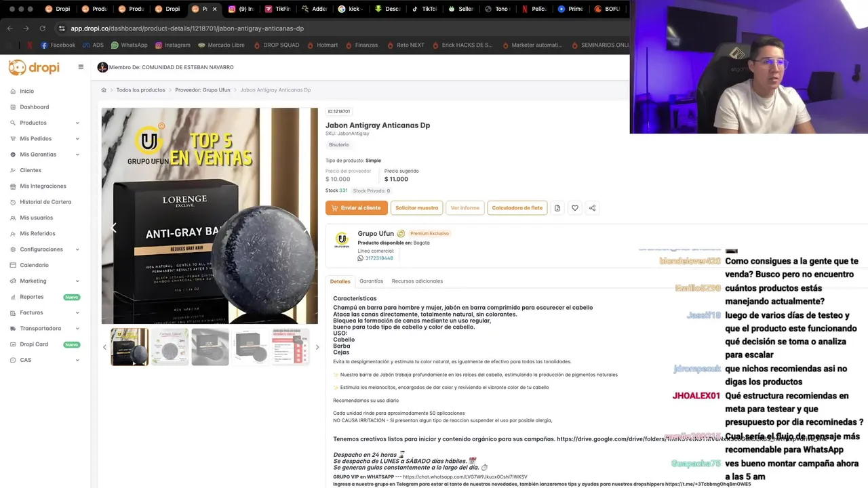Close the active browser tab
The image size is (868, 488).
coord(215,9)
